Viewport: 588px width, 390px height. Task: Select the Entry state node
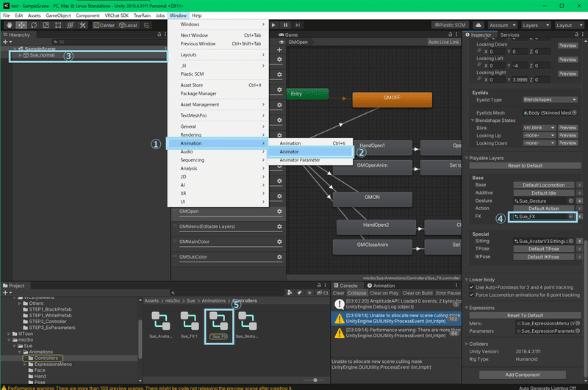pos(307,94)
